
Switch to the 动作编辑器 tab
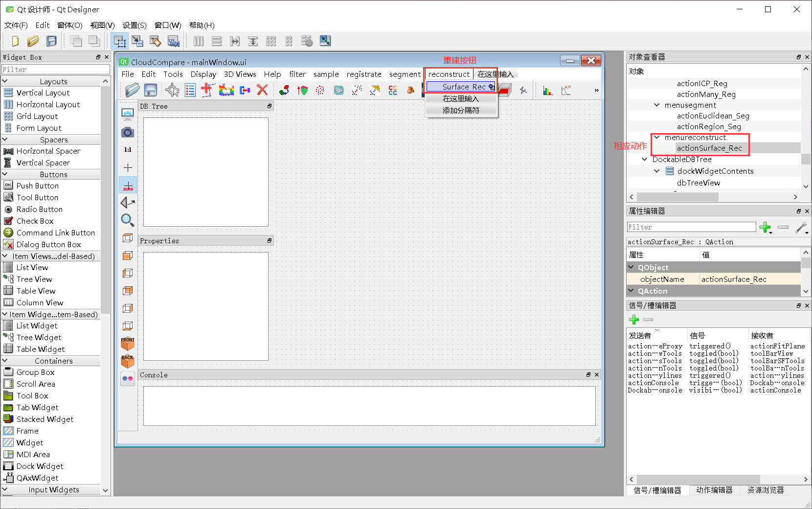(714, 490)
